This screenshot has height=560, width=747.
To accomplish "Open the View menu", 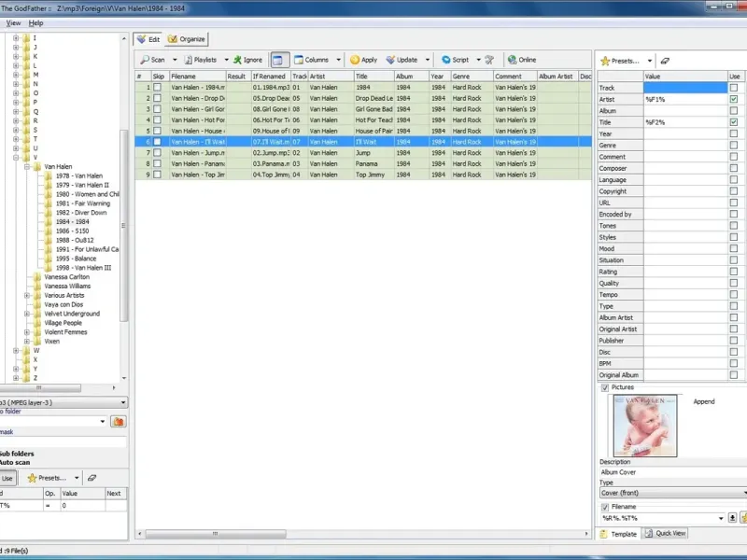I will click(13, 22).
